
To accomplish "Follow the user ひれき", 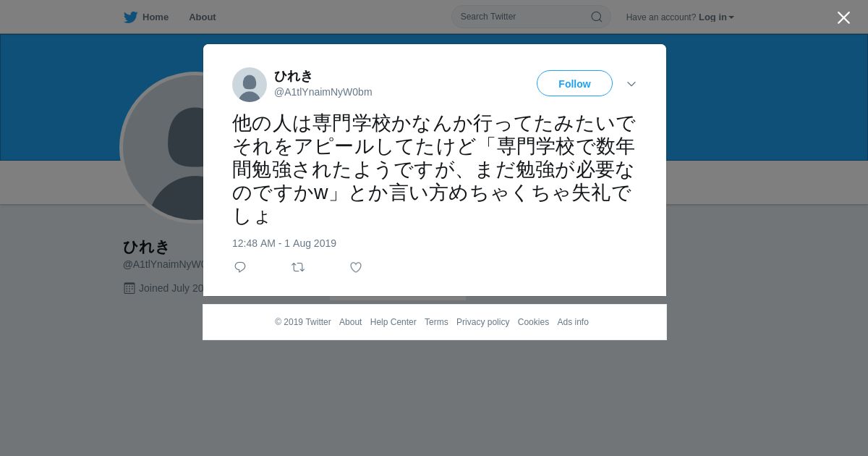I will [x=574, y=83].
